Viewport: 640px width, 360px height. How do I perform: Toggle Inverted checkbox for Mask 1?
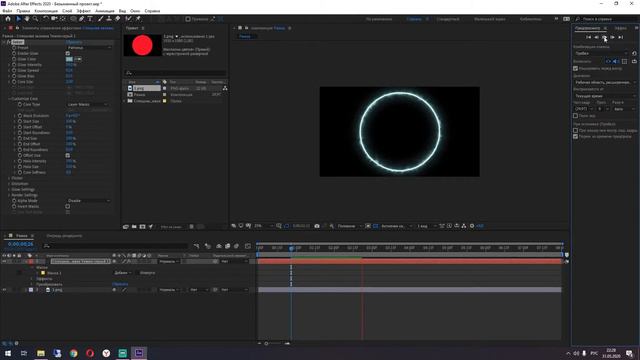[x=137, y=273]
